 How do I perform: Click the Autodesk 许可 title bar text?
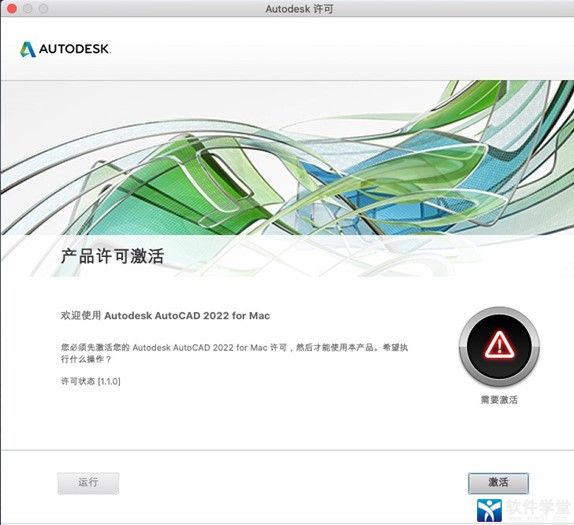pos(299,9)
